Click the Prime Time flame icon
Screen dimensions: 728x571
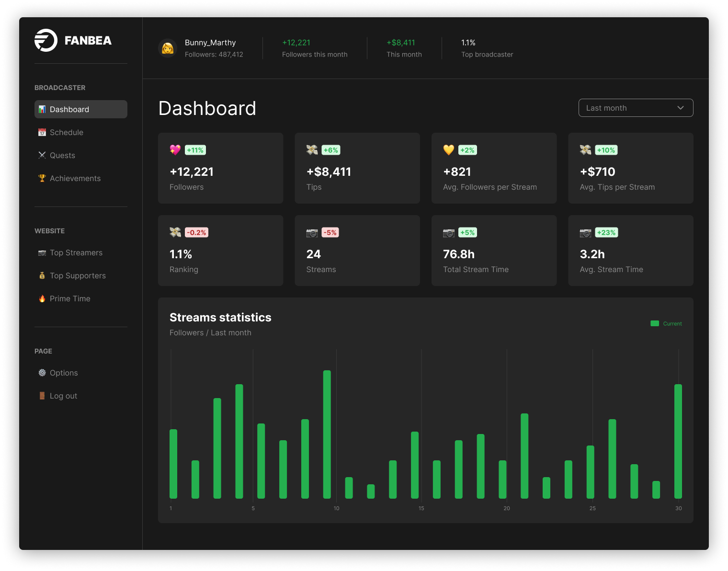pyautogui.click(x=42, y=298)
